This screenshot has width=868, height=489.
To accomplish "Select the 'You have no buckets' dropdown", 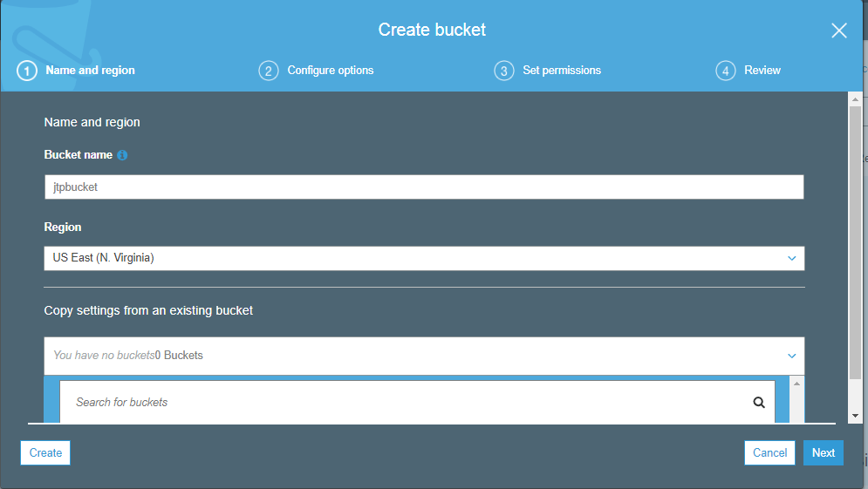I will coord(424,356).
